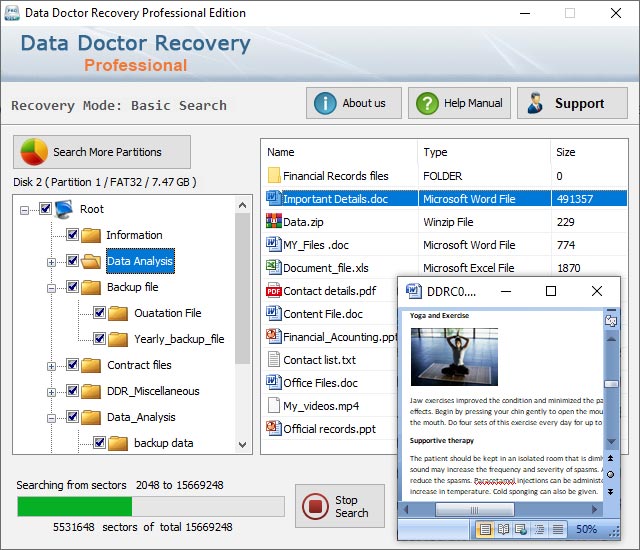Toggle the DDR_Miscellaneous checkbox
Viewport: 640px width, 550px height.
[x=72, y=390]
